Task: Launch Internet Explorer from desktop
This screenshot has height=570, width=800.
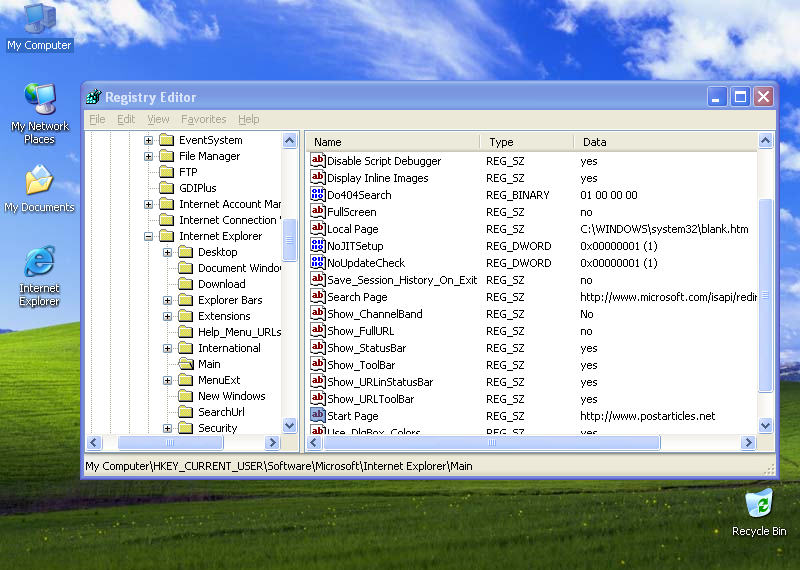Action: (39, 276)
